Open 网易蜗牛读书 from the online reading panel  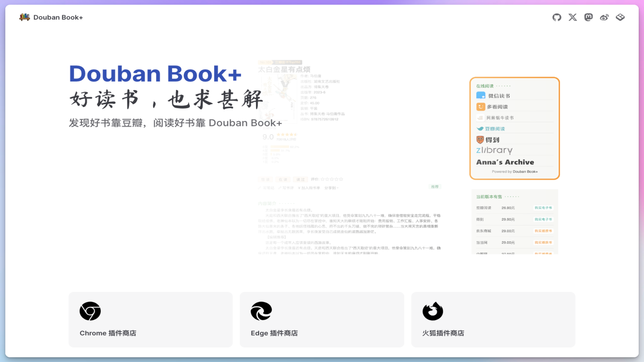pos(480,117)
